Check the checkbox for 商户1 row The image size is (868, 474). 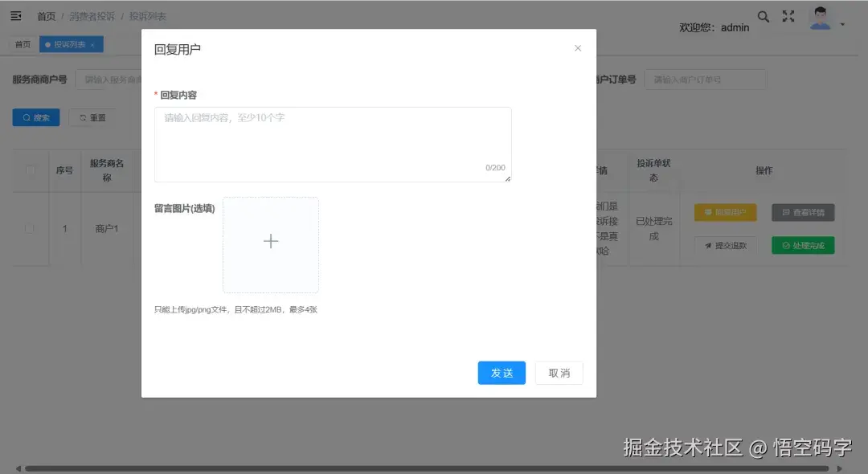[x=30, y=228]
